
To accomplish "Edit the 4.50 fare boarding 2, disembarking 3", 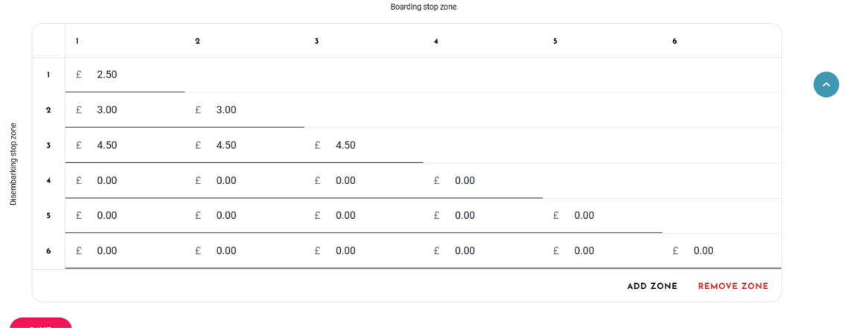I will (245, 145).
